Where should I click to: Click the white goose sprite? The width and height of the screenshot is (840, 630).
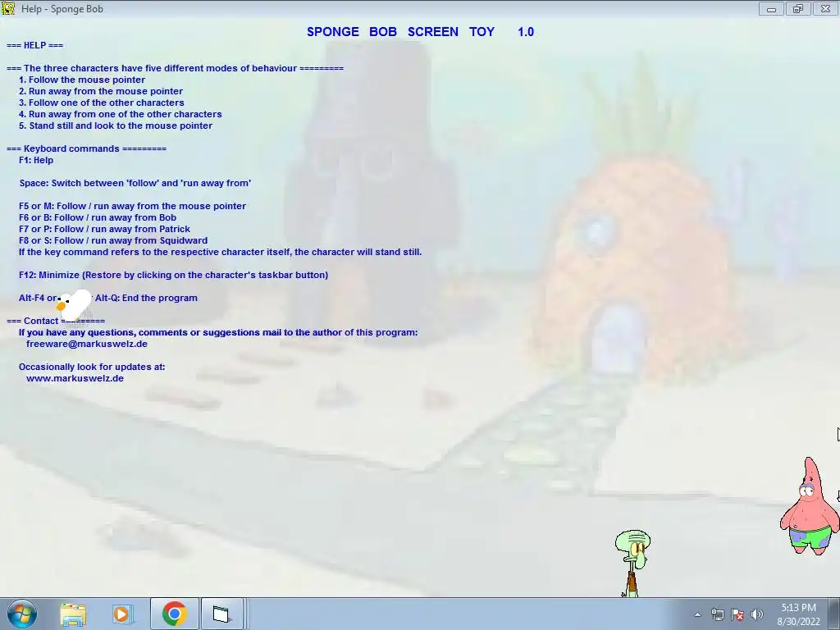(x=73, y=305)
